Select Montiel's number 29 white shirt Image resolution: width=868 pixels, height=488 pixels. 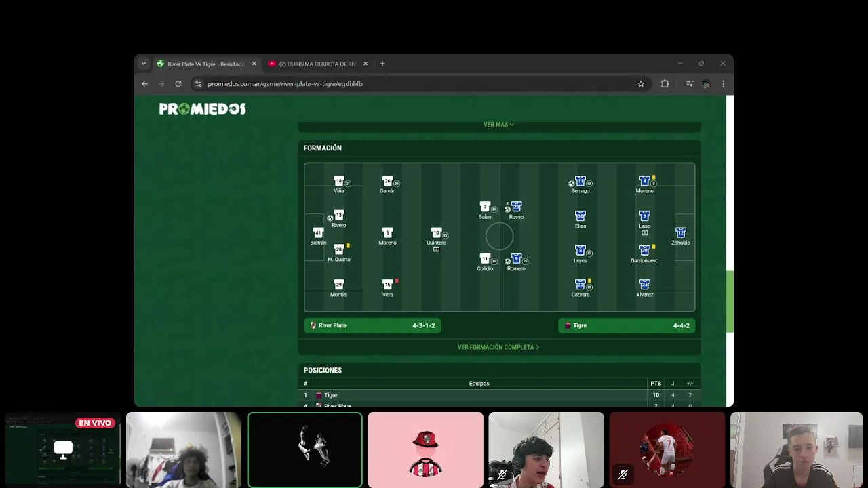[x=338, y=285]
